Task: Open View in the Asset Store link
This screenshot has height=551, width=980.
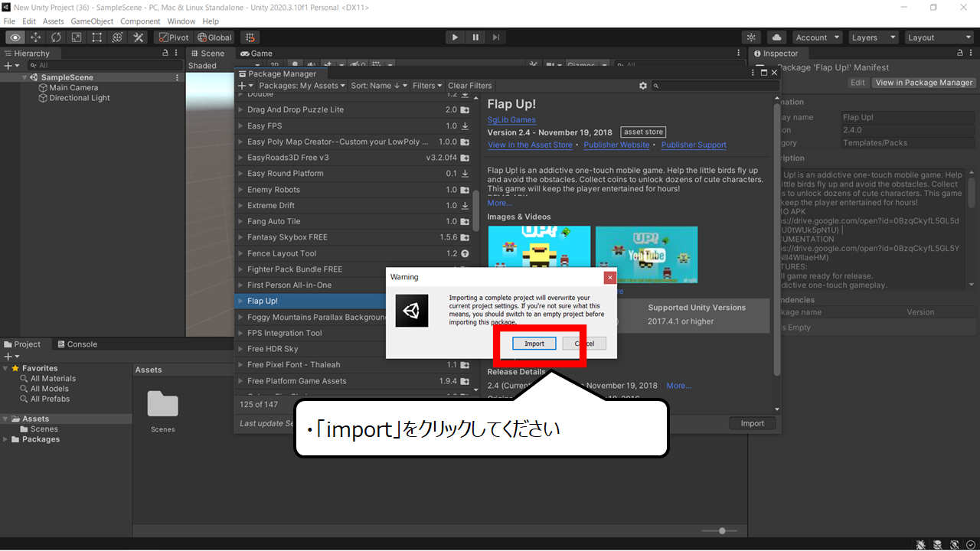Action: (x=530, y=145)
